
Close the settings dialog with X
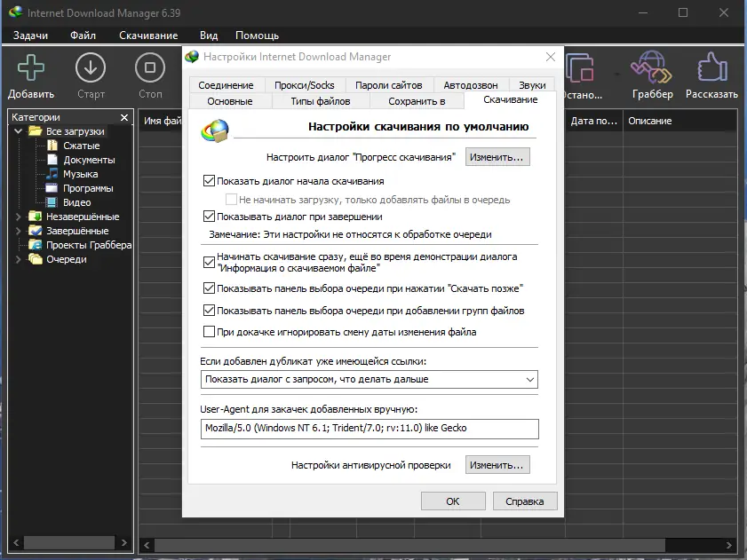[x=550, y=57]
